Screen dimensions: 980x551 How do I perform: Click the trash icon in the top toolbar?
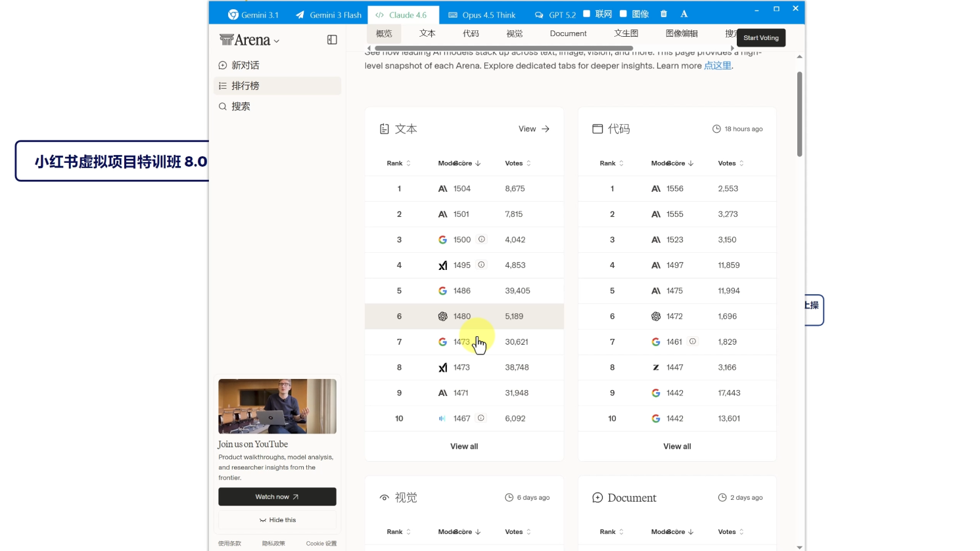[x=663, y=13]
